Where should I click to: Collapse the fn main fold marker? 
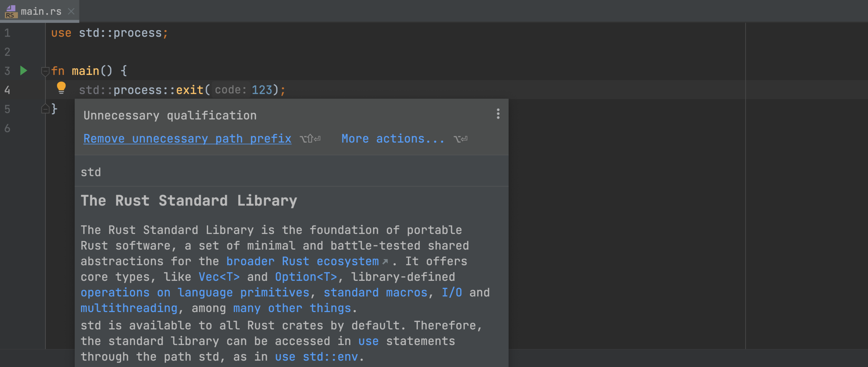[x=45, y=71]
